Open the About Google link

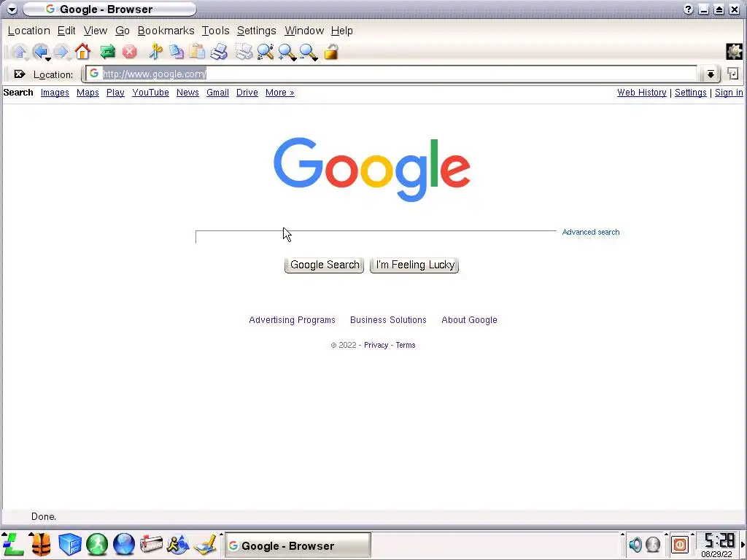(x=469, y=320)
